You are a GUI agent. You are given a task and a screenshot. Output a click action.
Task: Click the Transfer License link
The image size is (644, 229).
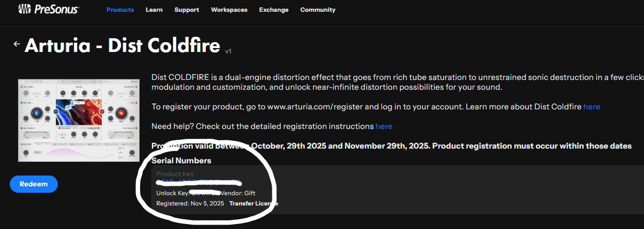click(x=253, y=204)
